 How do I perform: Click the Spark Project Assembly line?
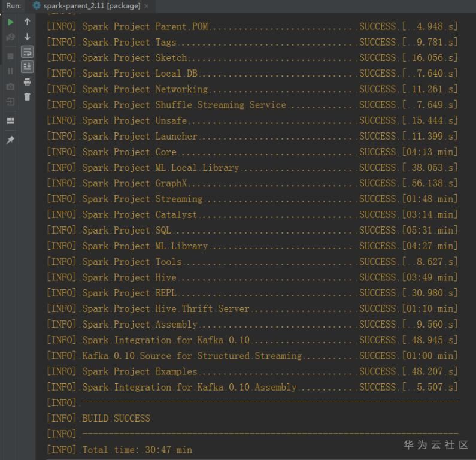tap(252, 325)
